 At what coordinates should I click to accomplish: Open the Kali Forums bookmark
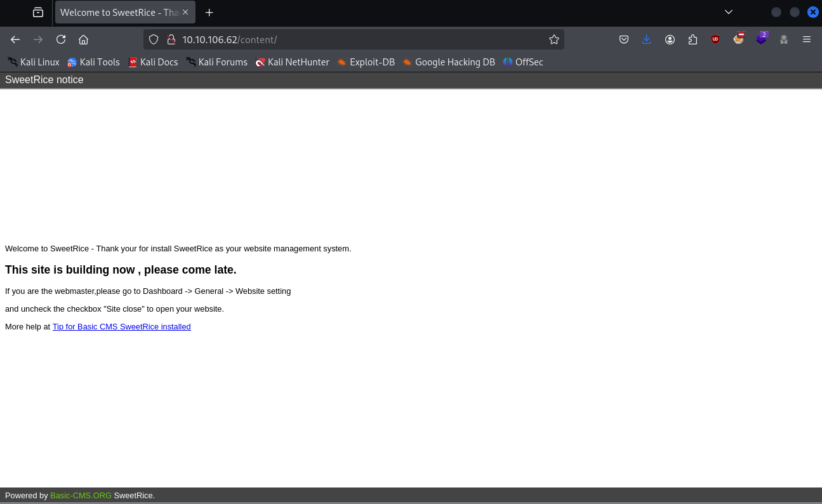tap(216, 62)
